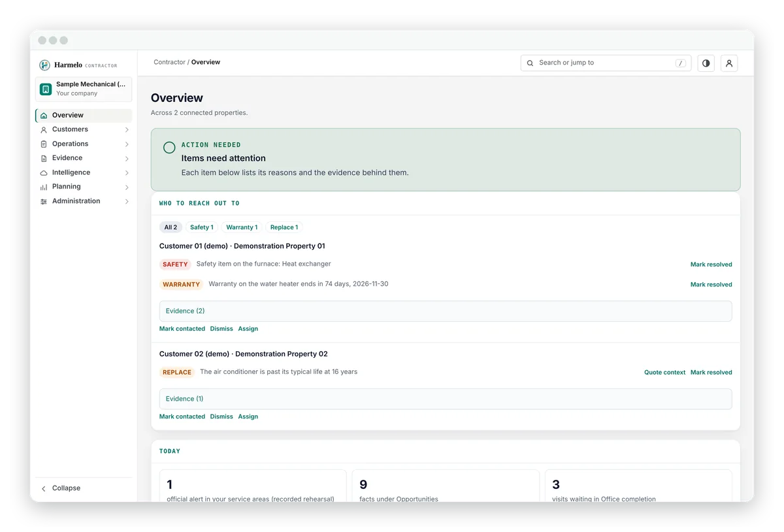Expand the Customers sidebar chevron
This screenshot has height=532, width=784.
pyautogui.click(x=127, y=130)
